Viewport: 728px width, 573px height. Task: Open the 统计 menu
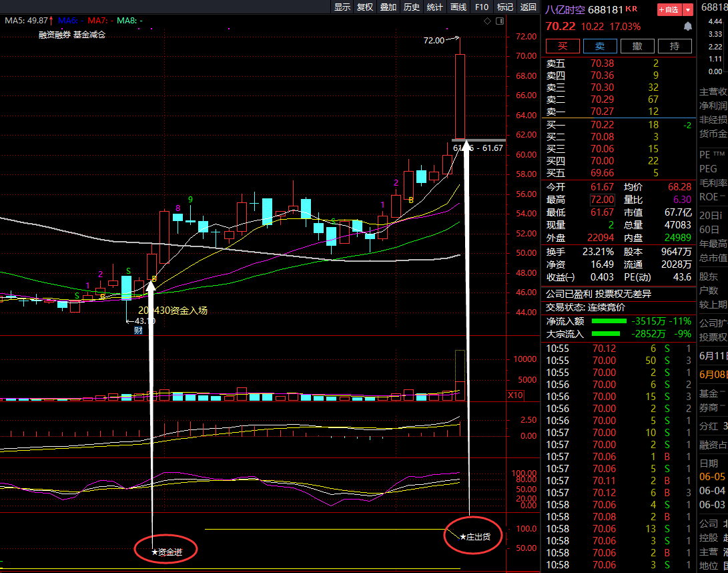434,7
